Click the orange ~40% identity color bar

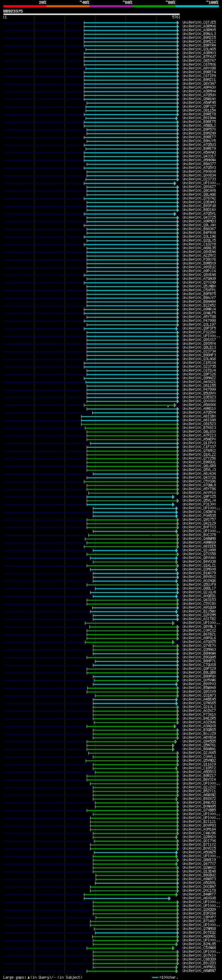[x=68, y=6]
